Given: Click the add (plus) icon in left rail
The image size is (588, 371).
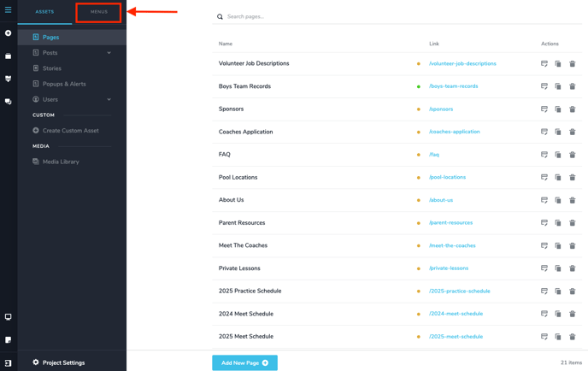Looking at the screenshot, I should (8, 33).
